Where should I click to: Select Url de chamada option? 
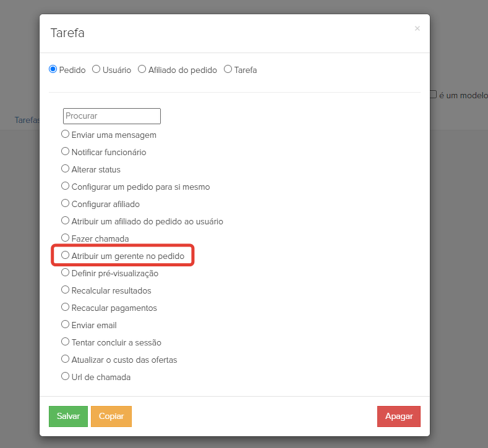coord(66,376)
